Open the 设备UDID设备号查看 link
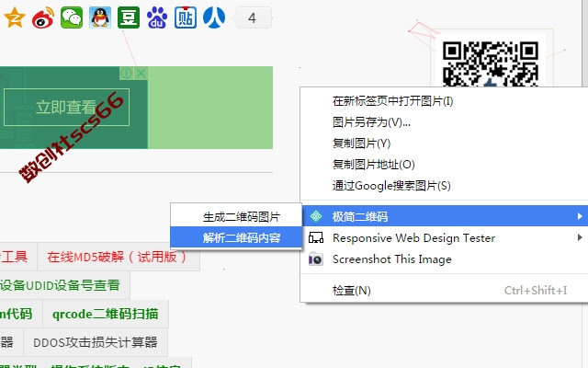The image size is (588, 368). pyautogui.click(x=60, y=285)
